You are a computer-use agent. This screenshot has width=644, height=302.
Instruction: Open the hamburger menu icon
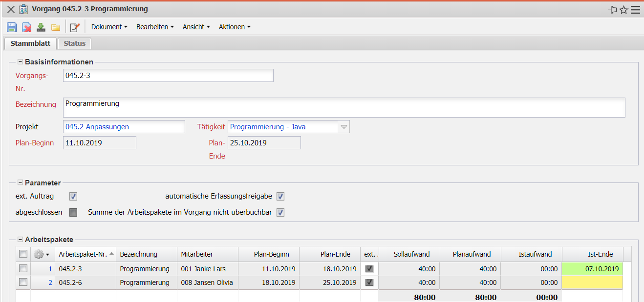tap(635, 10)
